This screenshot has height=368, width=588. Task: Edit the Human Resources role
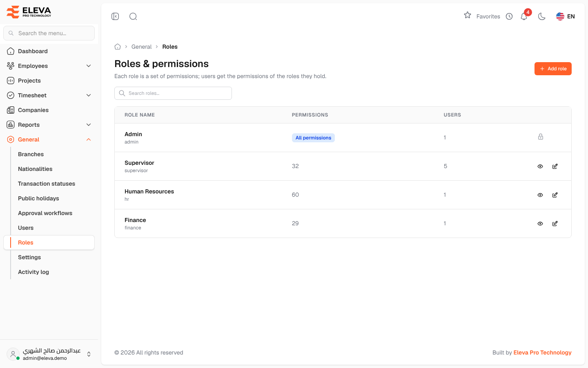[x=555, y=195]
